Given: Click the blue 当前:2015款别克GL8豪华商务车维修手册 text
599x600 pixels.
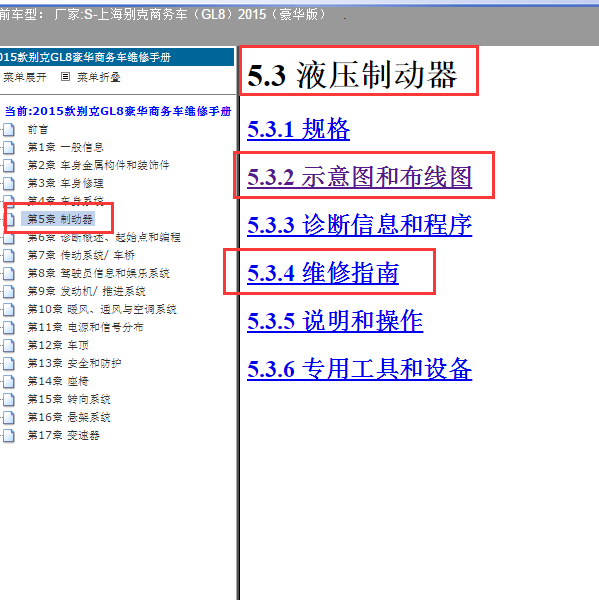Looking at the screenshot, I should (118, 111).
